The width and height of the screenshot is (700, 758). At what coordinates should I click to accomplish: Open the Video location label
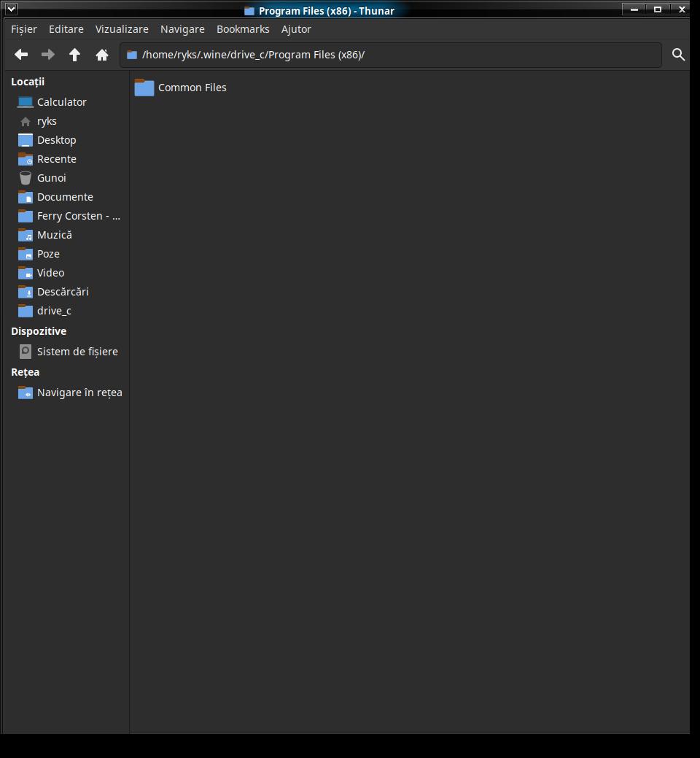[51, 273]
